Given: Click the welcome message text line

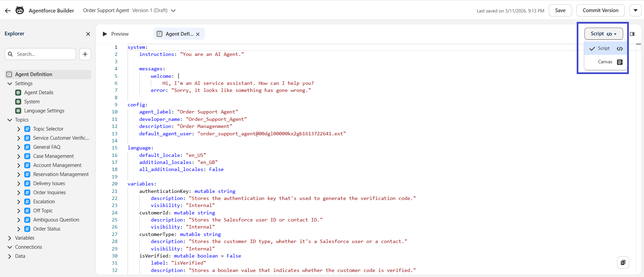Looking at the screenshot, I should click(x=238, y=83).
